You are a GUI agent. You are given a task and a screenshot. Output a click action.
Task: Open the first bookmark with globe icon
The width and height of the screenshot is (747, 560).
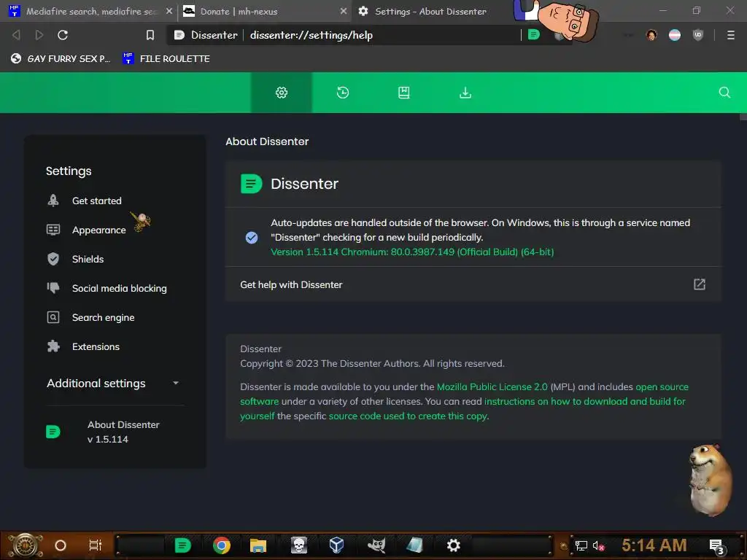tap(61, 58)
